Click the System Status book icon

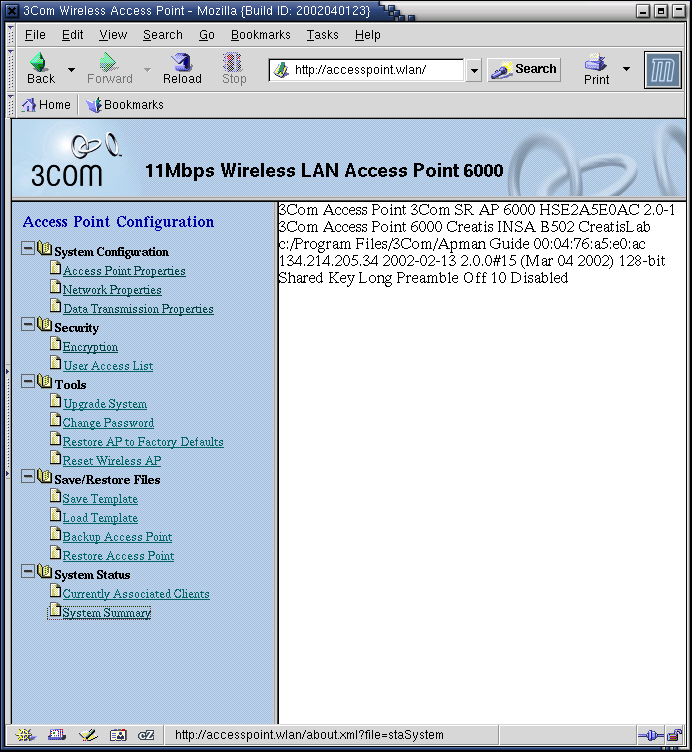click(44, 571)
